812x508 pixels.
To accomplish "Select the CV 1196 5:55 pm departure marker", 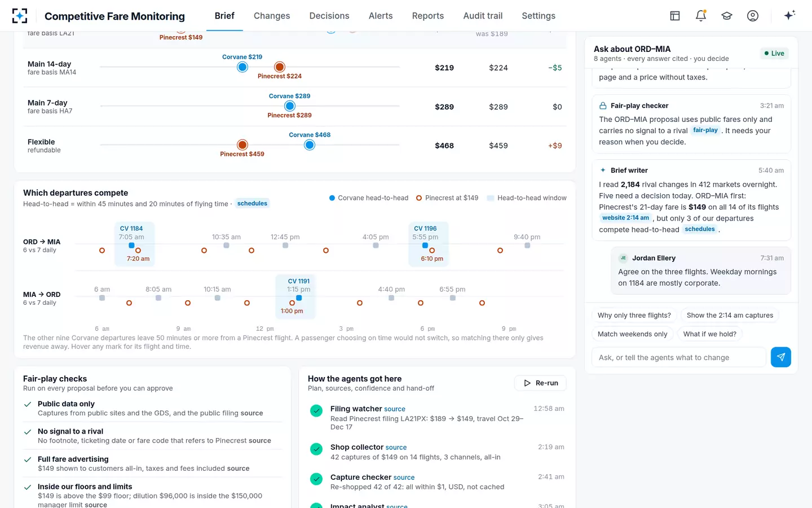I will [425, 246].
